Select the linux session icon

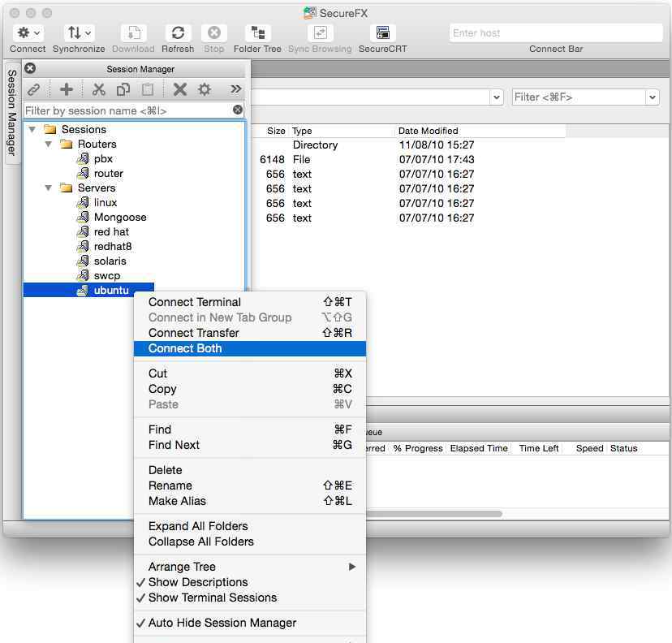(83, 202)
